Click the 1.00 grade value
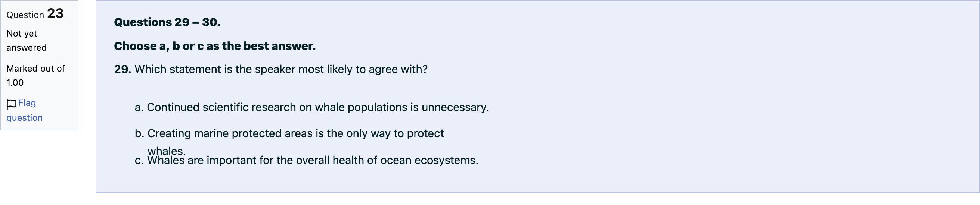Viewport: 980px width, 205px height. (15, 83)
